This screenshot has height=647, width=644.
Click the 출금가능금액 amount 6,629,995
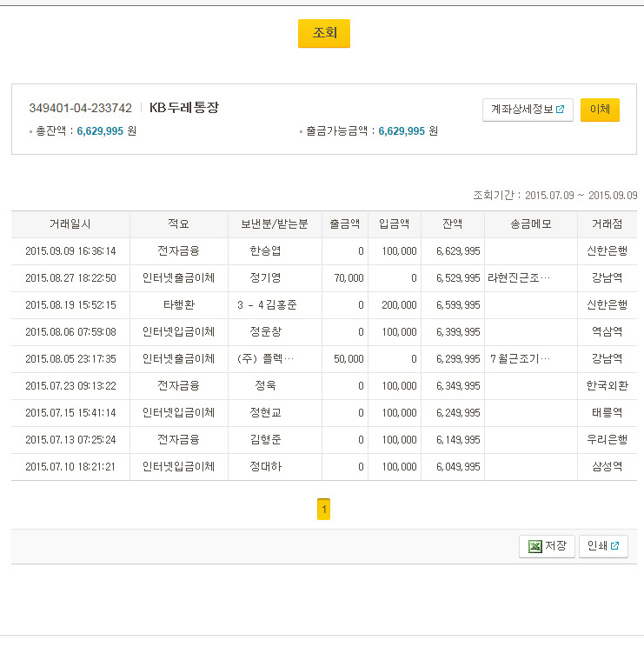(x=402, y=131)
